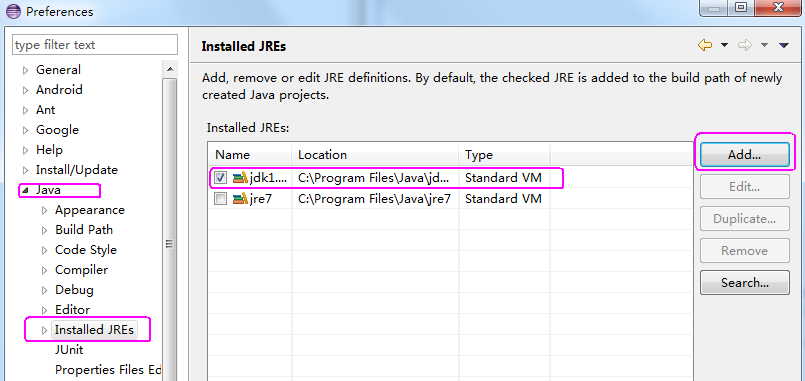The height and width of the screenshot is (381, 805).
Task: Expand the Ant tree node
Action: click(26, 110)
